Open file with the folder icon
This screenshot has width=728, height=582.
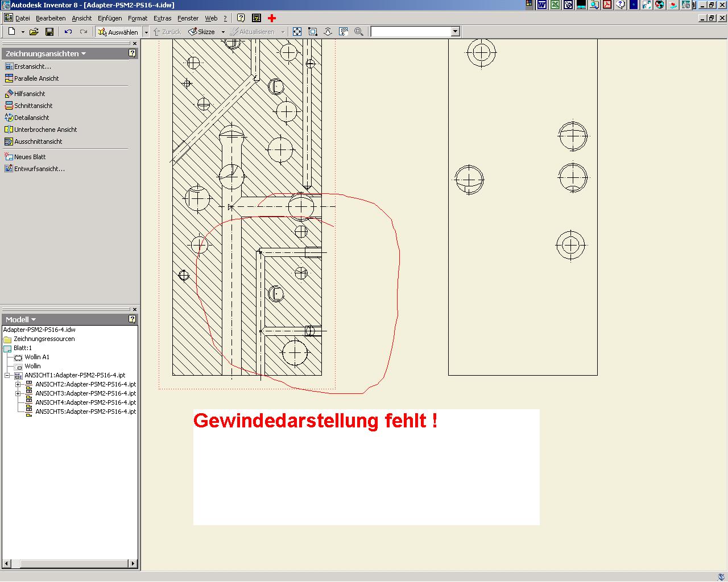point(34,32)
